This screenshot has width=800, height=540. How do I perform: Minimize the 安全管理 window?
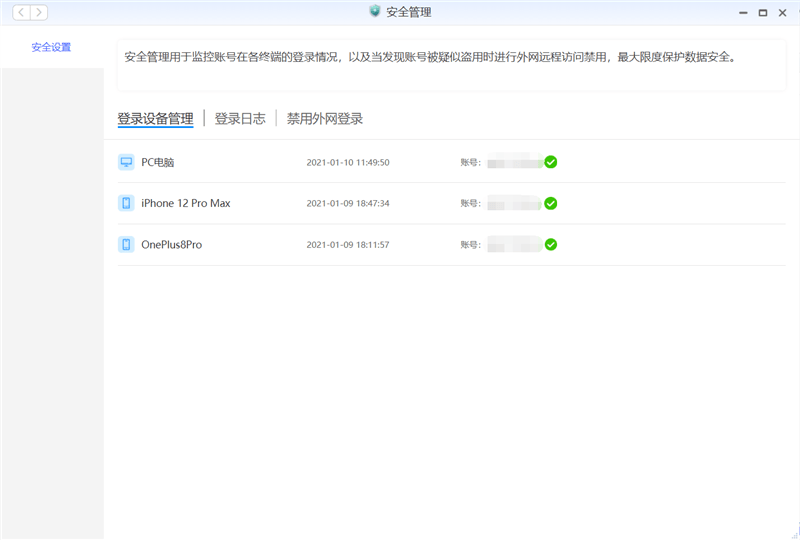(x=743, y=13)
